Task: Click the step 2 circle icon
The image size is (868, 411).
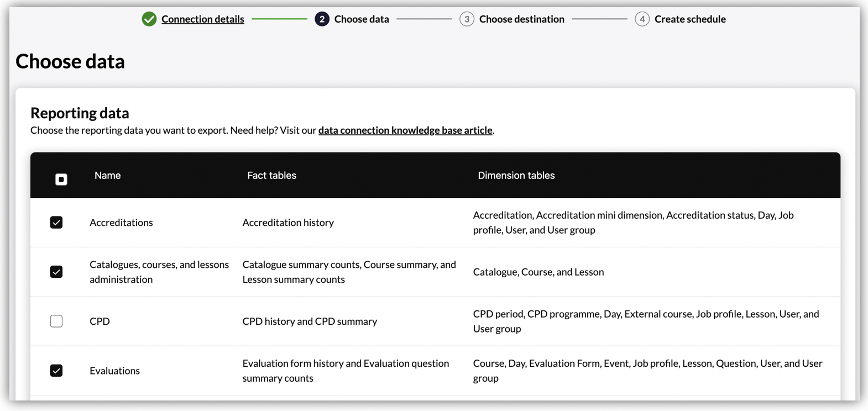Action: (x=322, y=19)
